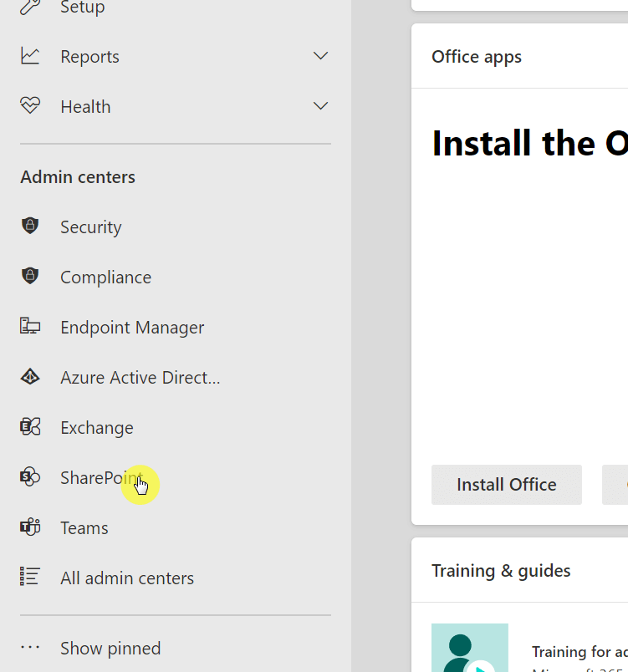The width and height of the screenshot is (628, 672).
Task: Click the Reports chart icon
Action: (x=30, y=56)
